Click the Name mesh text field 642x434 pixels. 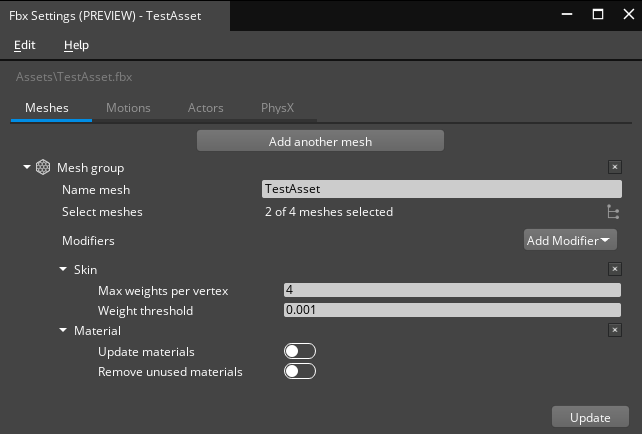tap(440, 189)
